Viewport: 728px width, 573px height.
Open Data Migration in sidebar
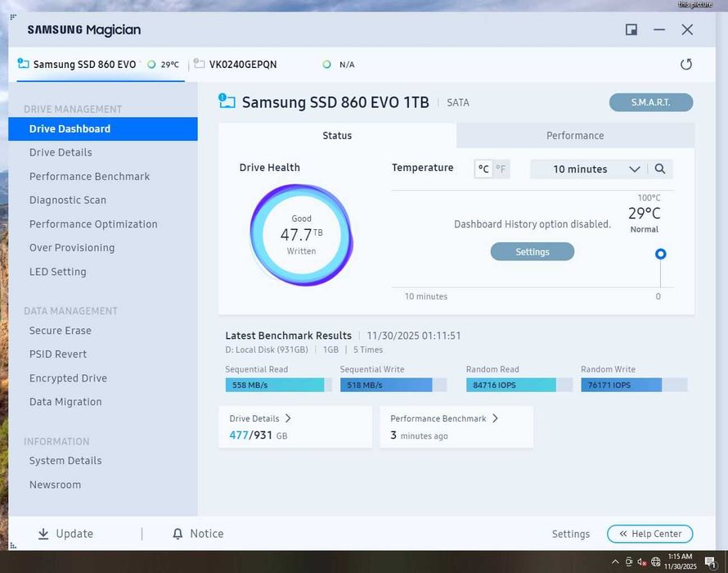[65, 402]
